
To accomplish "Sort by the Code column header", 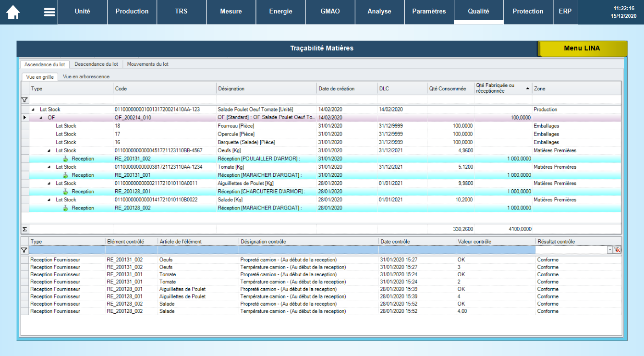I will 165,88.
